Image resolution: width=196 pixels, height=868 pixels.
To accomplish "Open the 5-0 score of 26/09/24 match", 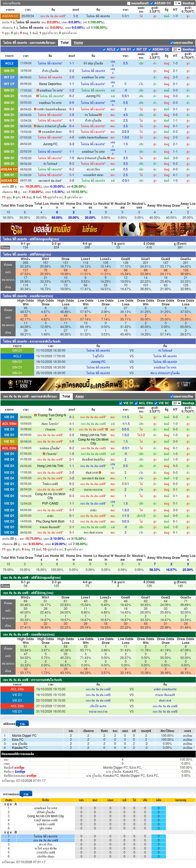I will pos(75,16).
